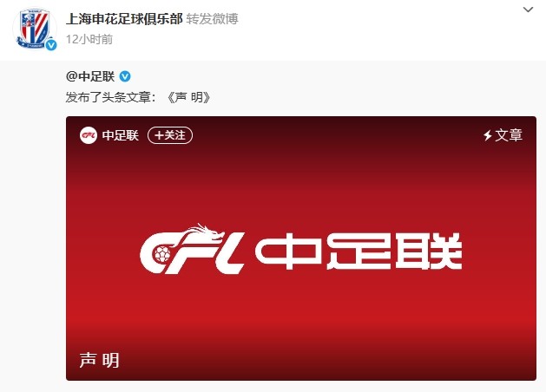Open the 声 明 title at card bottom
The width and height of the screenshot is (546, 392).
100,360
